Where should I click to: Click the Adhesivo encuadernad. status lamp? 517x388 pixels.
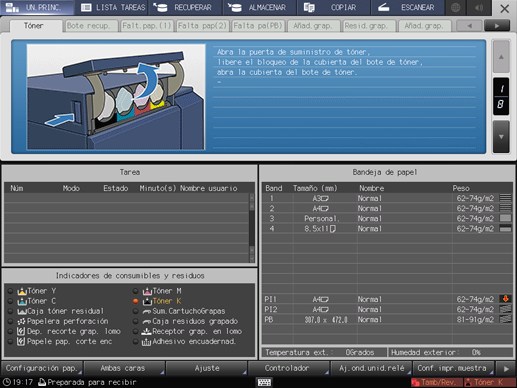pyautogui.click(x=135, y=341)
